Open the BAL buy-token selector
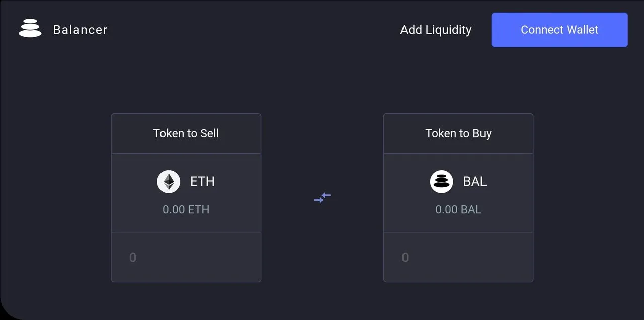 458,193
